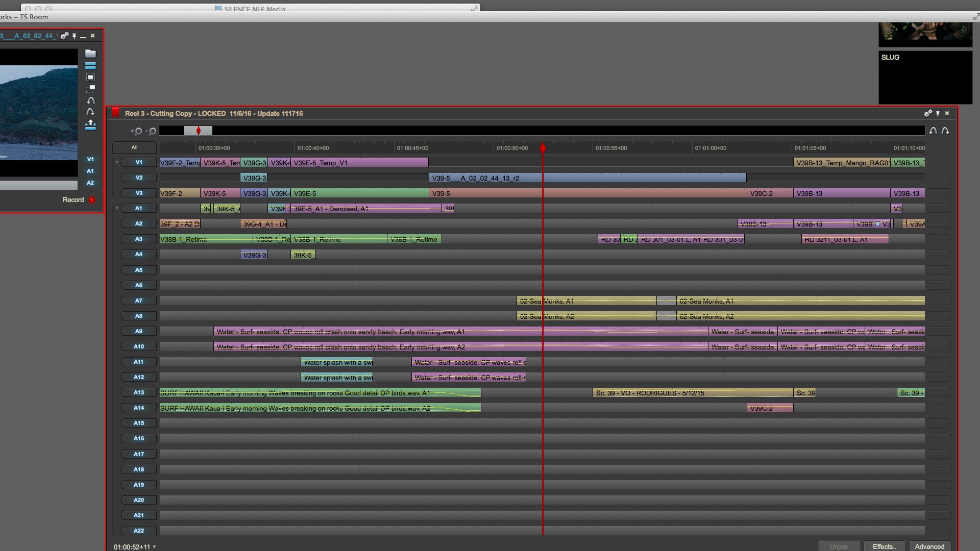This screenshot has width=980, height=551.
Task: Click the 01:00:45+00 ruler timecode
Action: coord(412,148)
